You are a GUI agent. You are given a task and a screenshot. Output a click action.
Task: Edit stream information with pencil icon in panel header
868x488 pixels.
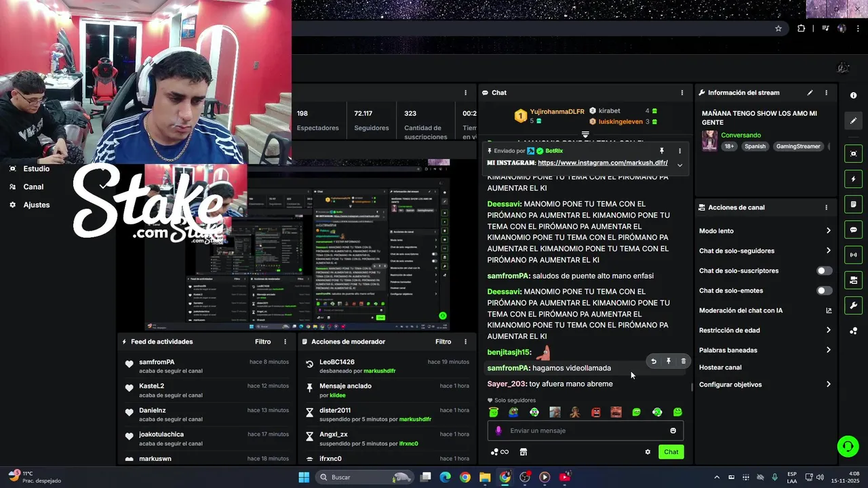[810, 93]
